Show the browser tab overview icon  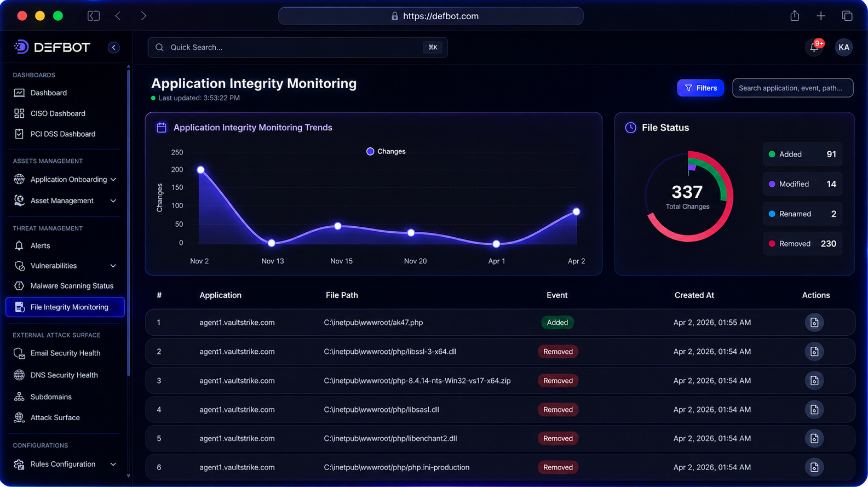point(847,16)
